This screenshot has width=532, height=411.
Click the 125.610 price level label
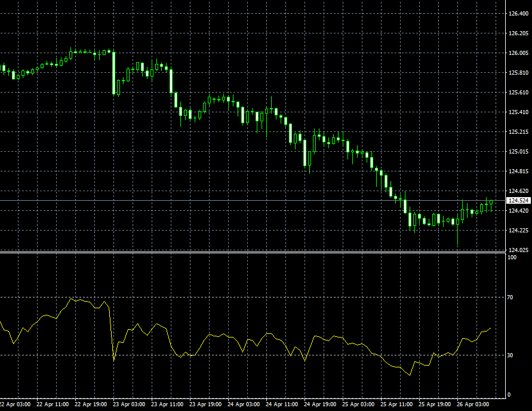point(518,93)
